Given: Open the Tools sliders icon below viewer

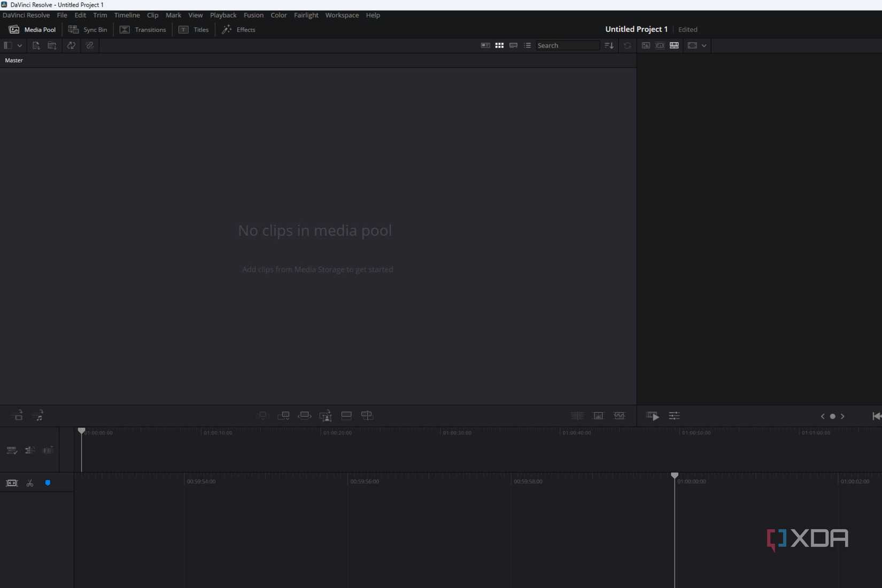Looking at the screenshot, I should click(x=674, y=416).
